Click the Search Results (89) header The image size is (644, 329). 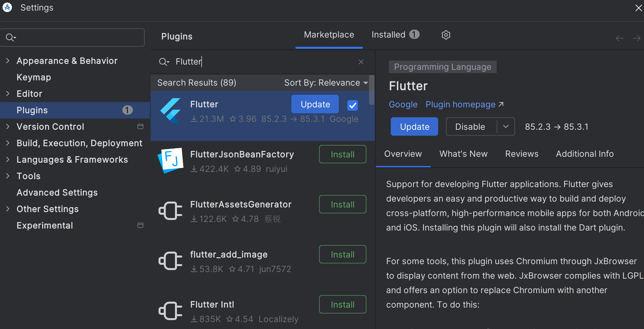(x=197, y=83)
